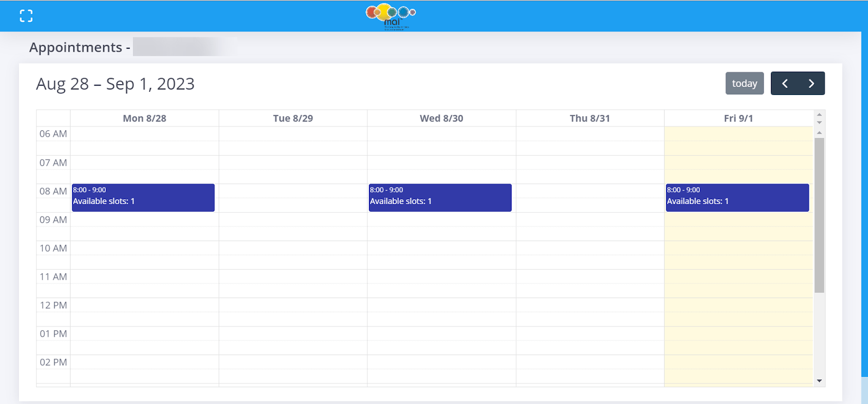This screenshot has height=404, width=868.
Task: Click the calendar vertical scrollbar thumb
Action: pyautogui.click(x=819, y=215)
